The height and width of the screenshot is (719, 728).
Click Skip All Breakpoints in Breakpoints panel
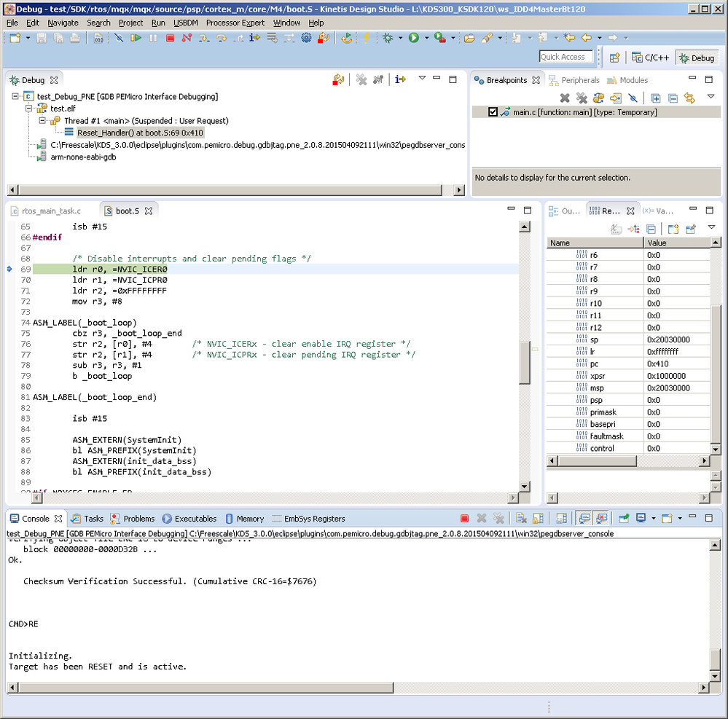(x=633, y=98)
